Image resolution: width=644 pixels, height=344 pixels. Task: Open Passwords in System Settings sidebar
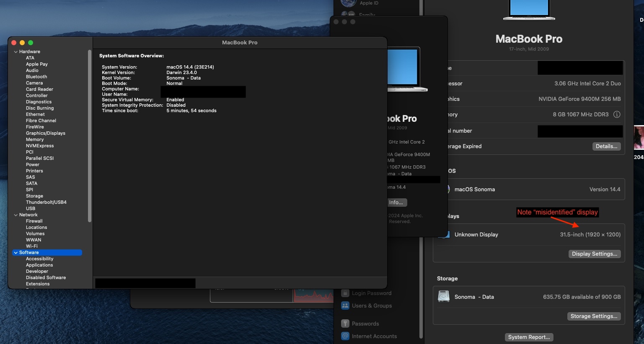[360, 323]
